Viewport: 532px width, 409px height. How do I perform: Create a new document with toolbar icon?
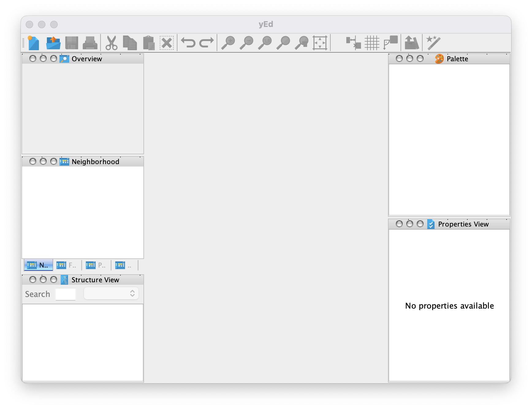click(33, 43)
